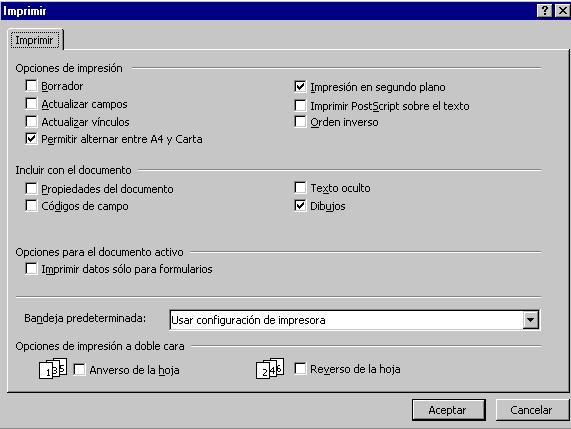
Task: Open Bandeja predeterminada dropdown arrow
Action: coord(531,320)
